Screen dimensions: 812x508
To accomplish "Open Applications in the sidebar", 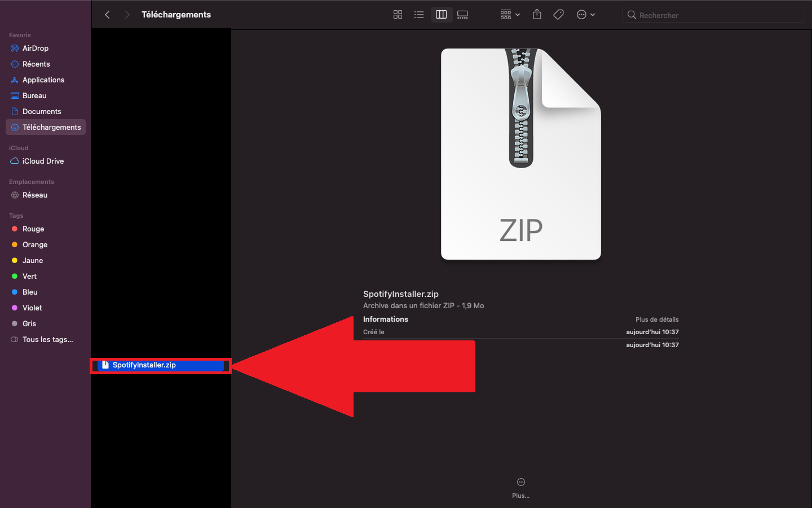I will click(45, 80).
